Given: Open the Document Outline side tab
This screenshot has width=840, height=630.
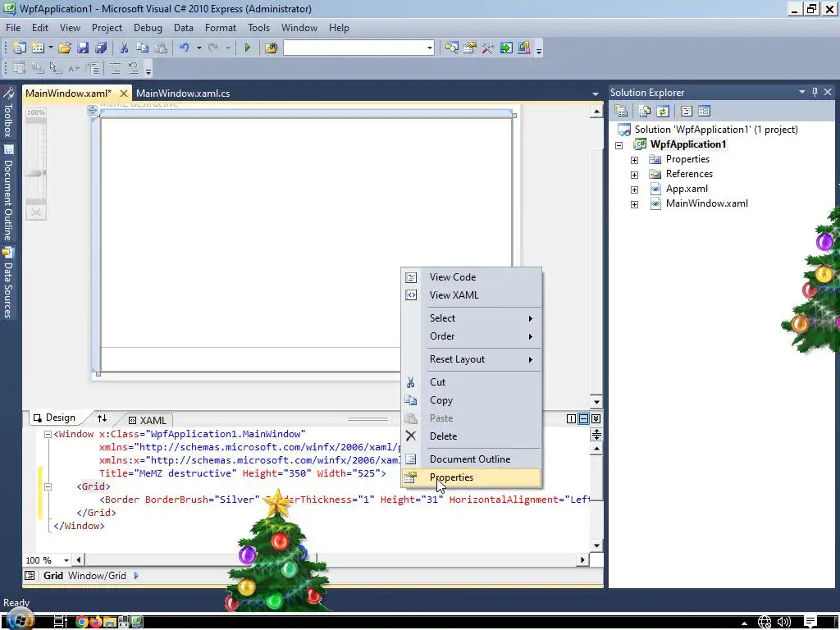Looking at the screenshot, I should [x=8, y=194].
